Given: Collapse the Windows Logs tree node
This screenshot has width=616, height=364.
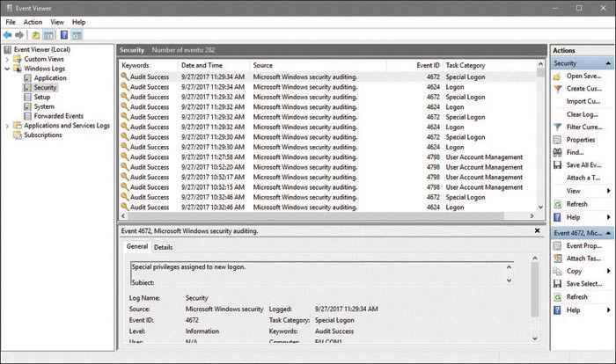Looking at the screenshot, I should click(x=7, y=69).
